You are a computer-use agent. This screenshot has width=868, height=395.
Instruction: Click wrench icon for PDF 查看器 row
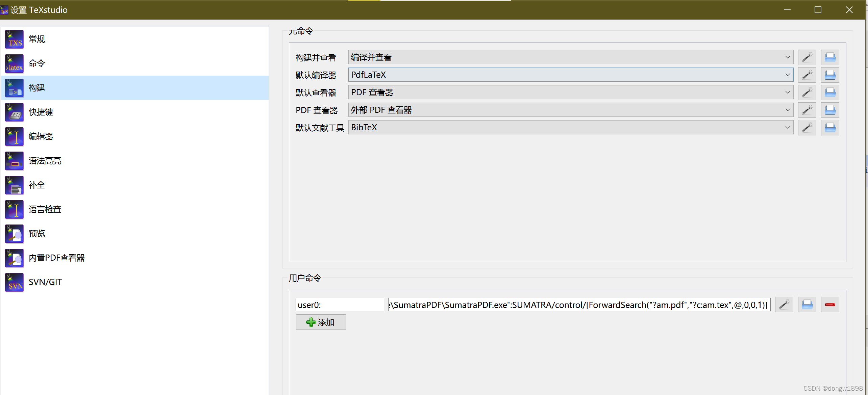(x=807, y=110)
